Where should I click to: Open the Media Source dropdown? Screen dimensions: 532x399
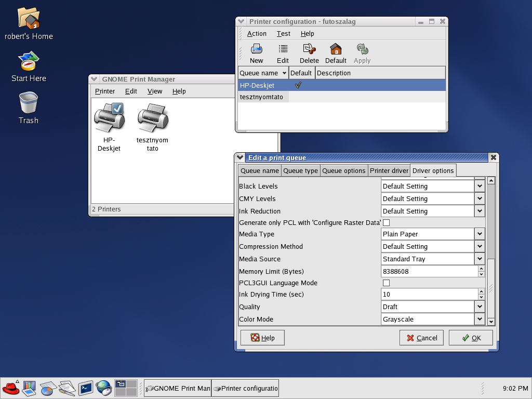click(x=480, y=259)
